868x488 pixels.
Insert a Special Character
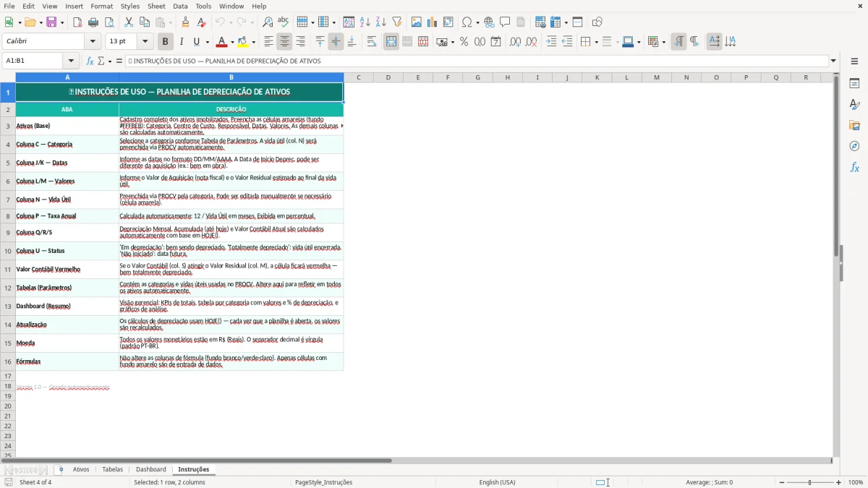tap(468, 22)
